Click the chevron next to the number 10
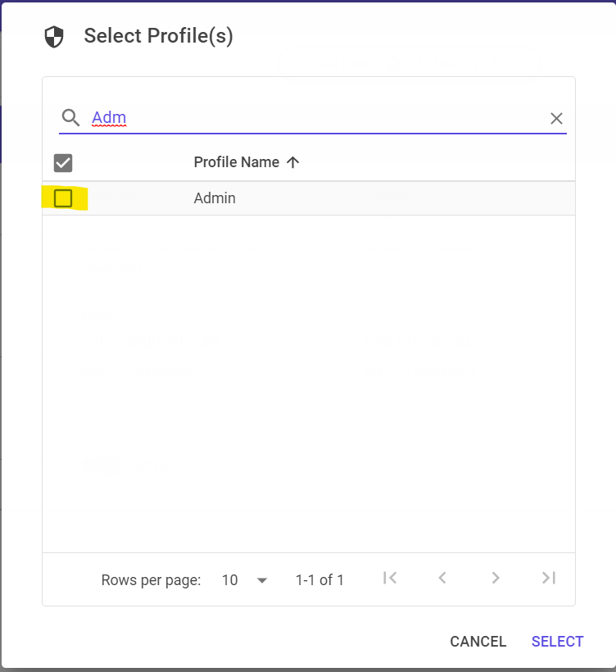Image resolution: width=616 pixels, height=672 pixels. click(x=261, y=579)
